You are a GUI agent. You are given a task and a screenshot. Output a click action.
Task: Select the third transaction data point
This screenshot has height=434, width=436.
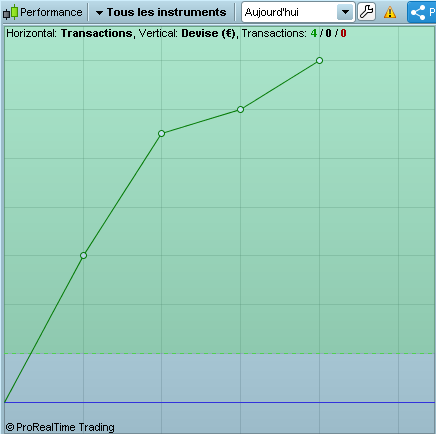[x=240, y=109]
